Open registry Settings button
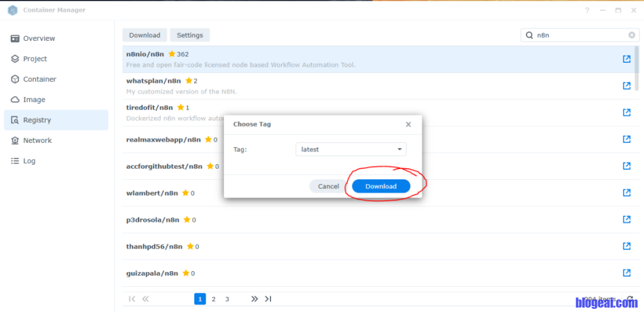The image size is (644, 312). (190, 35)
